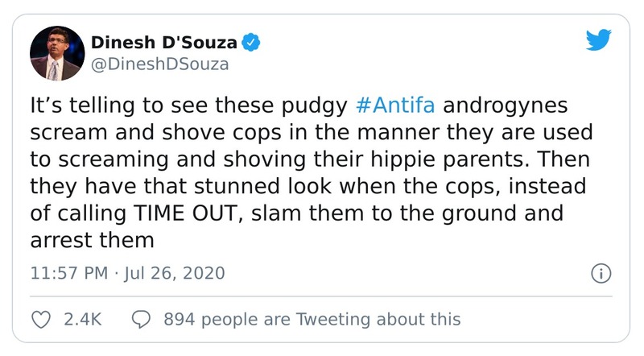Click the reply speech bubble icon
Image resolution: width=644 pixels, height=356 pixels.
[x=141, y=319]
